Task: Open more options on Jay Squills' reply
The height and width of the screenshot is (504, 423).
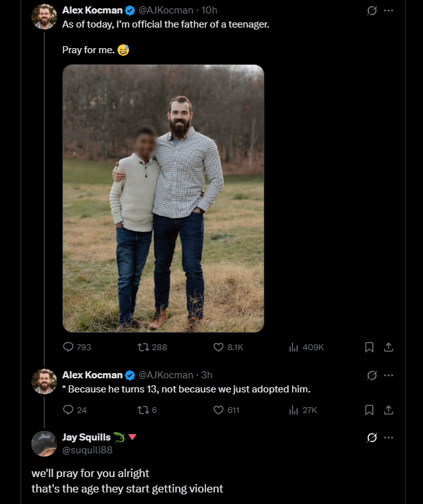Action: [x=388, y=438]
